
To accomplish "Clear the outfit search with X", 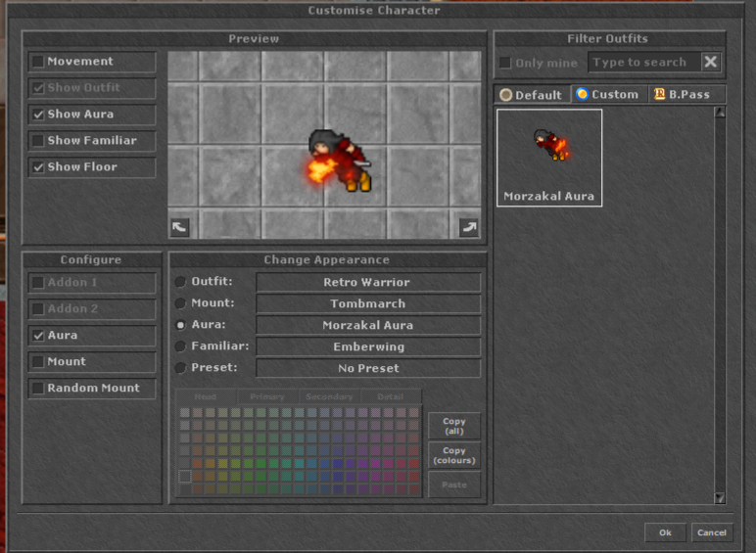I will (711, 62).
